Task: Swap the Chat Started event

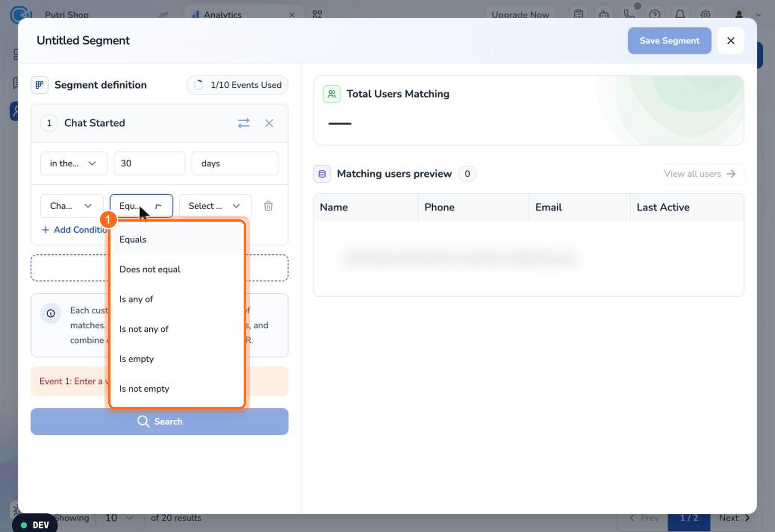Action: [243, 123]
